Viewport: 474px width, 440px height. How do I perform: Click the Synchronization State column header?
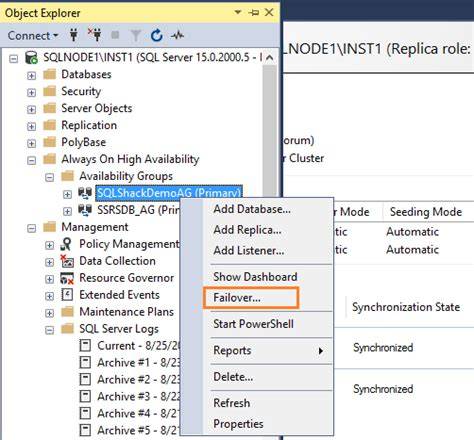(x=406, y=307)
